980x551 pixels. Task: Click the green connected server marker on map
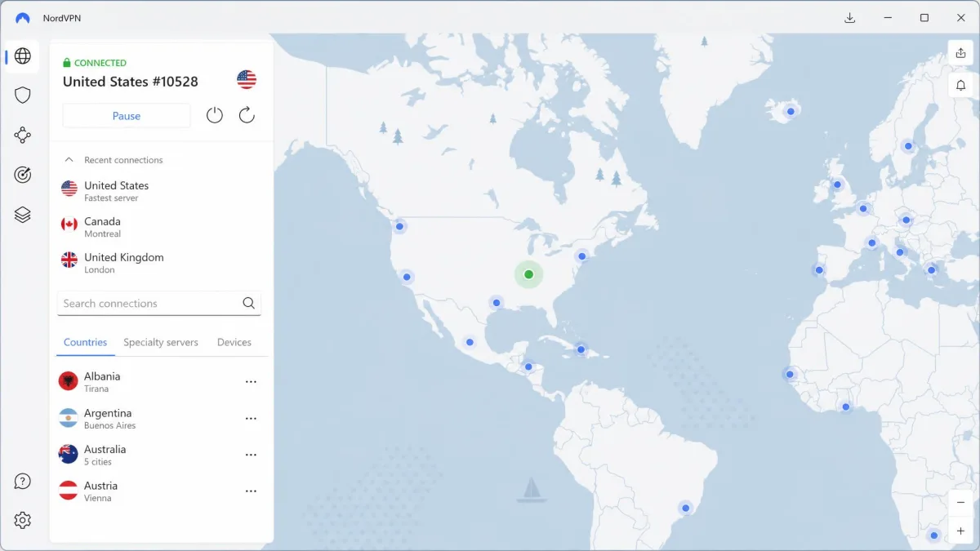[528, 274]
